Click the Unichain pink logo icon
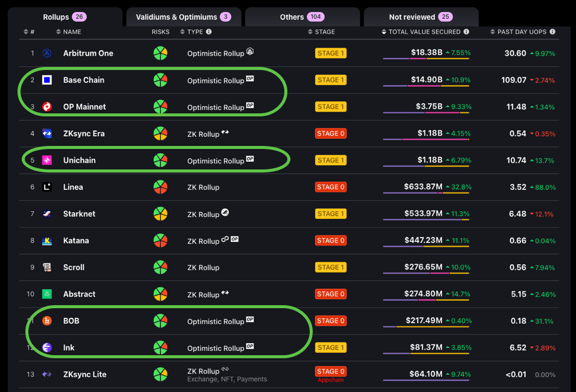The height and width of the screenshot is (392, 576). (46, 160)
